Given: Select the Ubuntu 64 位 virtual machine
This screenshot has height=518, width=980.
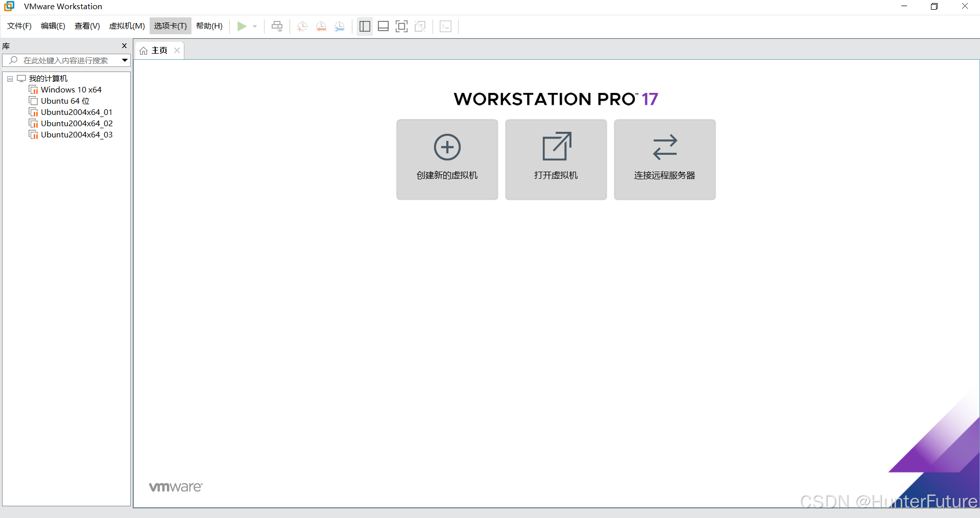Looking at the screenshot, I should (x=65, y=101).
